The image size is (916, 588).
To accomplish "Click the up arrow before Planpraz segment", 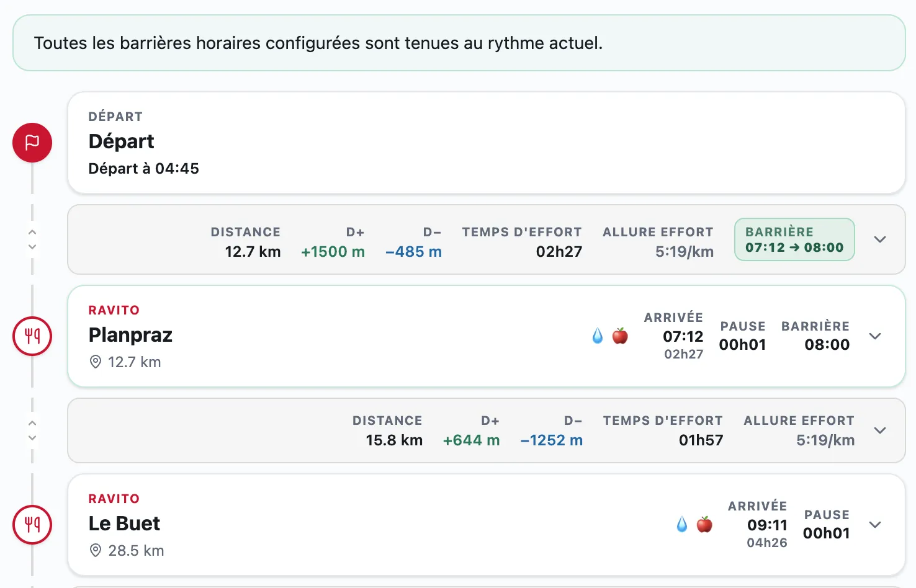I will 32,232.
